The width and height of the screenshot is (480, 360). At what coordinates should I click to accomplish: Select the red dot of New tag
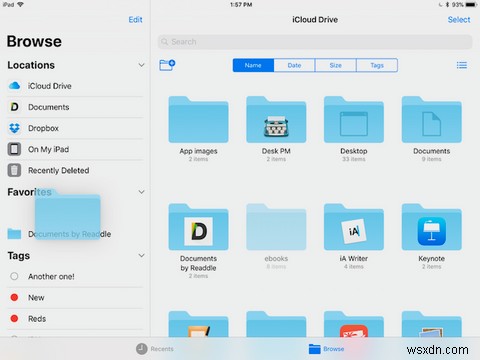pyautogui.click(x=14, y=297)
